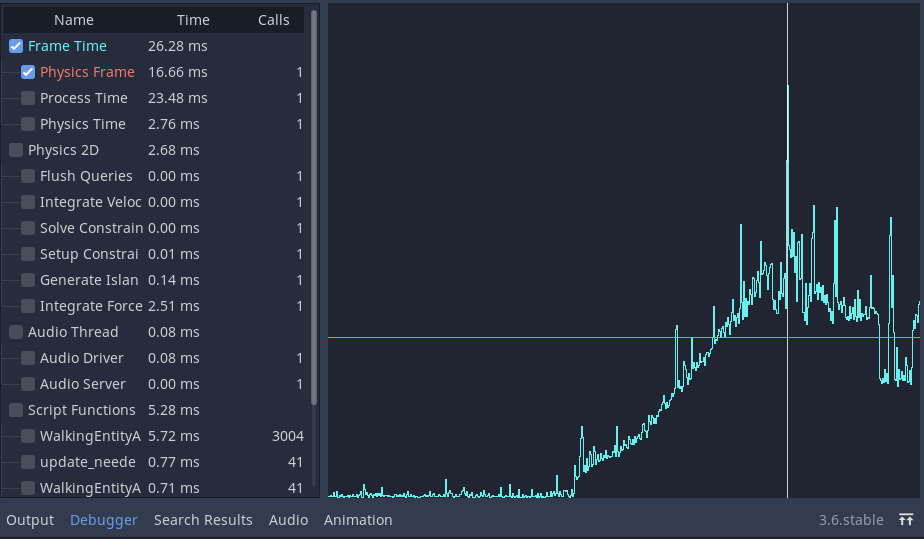Check the Audio Driver checkbox

point(28,358)
